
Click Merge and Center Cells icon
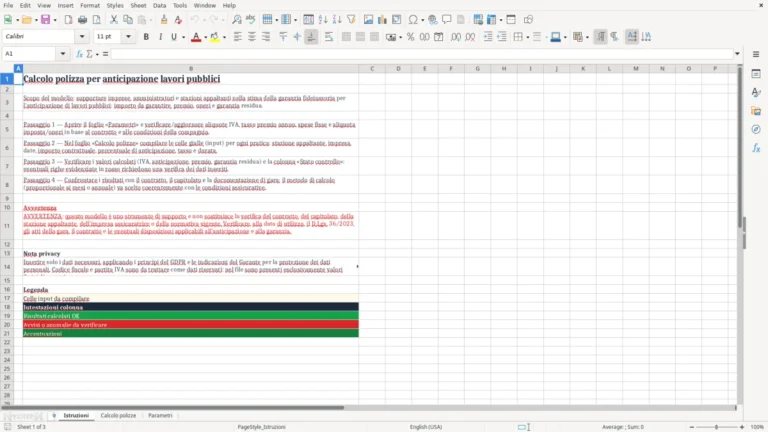[346, 37]
